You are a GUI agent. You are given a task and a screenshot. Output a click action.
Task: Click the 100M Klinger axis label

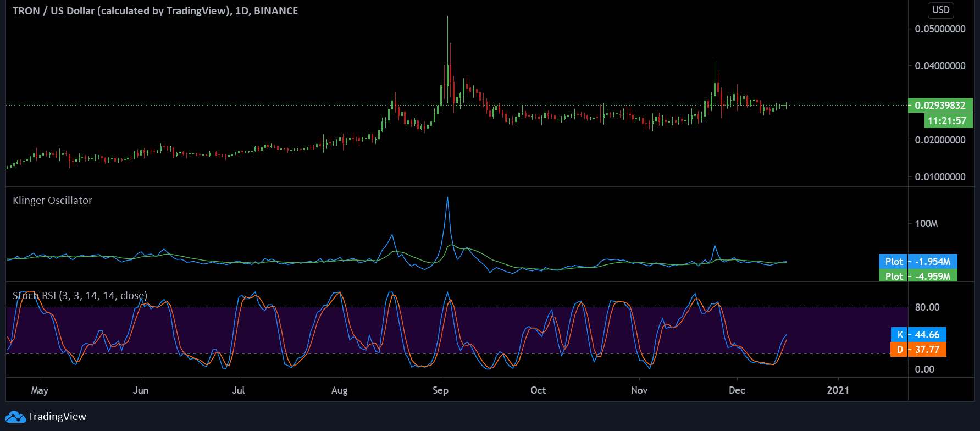click(926, 224)
